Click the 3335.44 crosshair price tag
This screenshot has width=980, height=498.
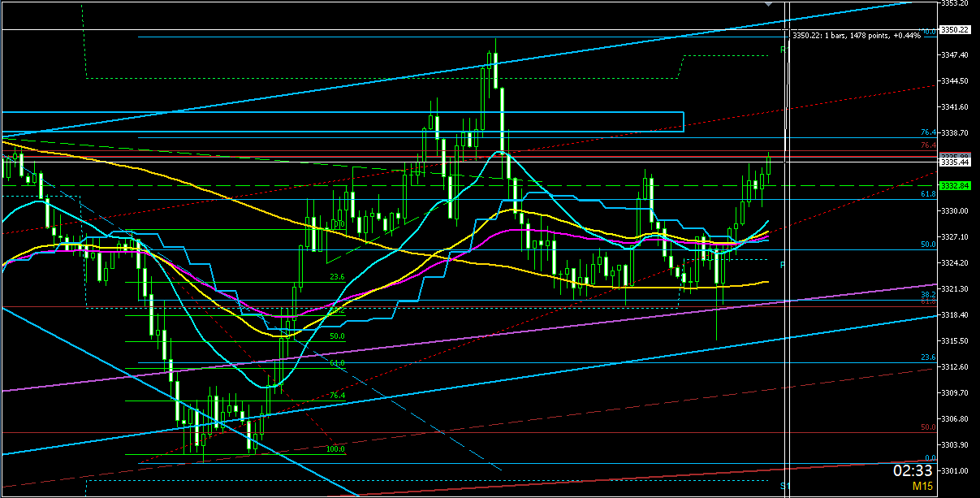pyautogui.click(x=955, y=162)
